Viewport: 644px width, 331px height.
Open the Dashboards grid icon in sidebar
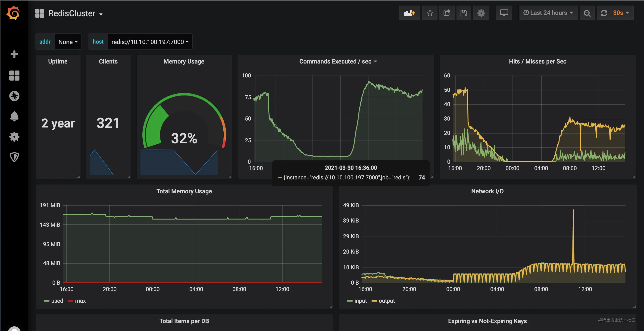click(14, 75)
